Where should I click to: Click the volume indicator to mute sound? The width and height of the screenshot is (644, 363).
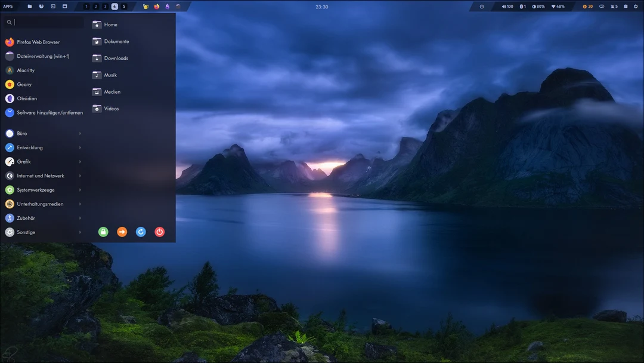[506, 7]
